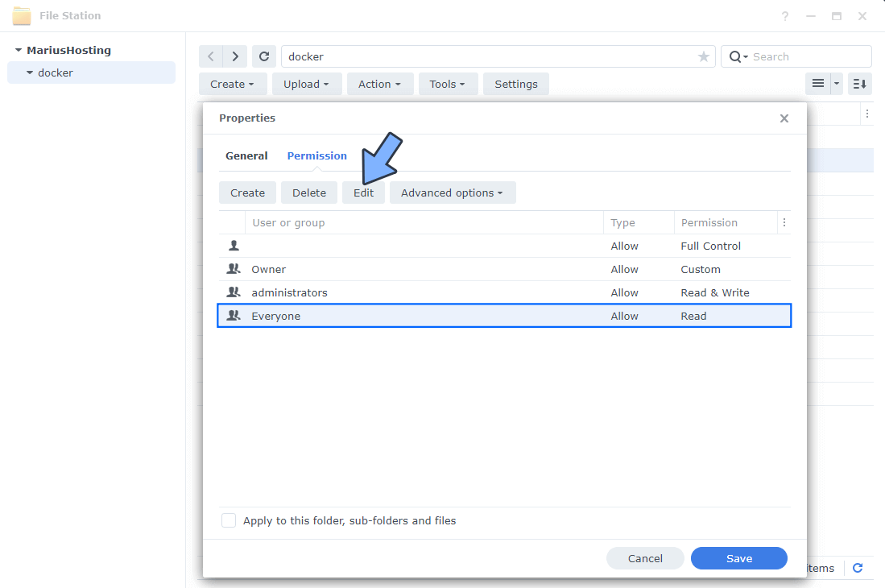
Task: Switch to the General tab
Action: [x=246, y=155]
